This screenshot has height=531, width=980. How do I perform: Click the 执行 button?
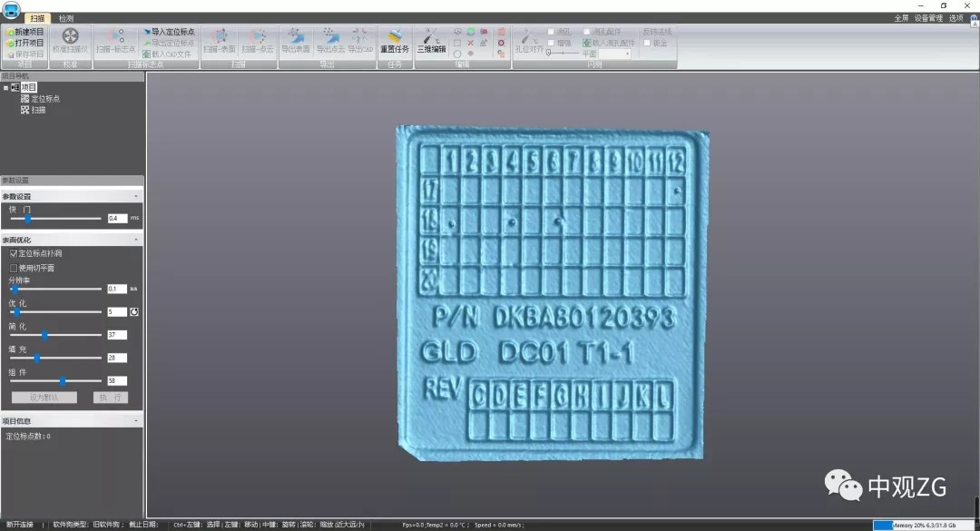[109, 398]
